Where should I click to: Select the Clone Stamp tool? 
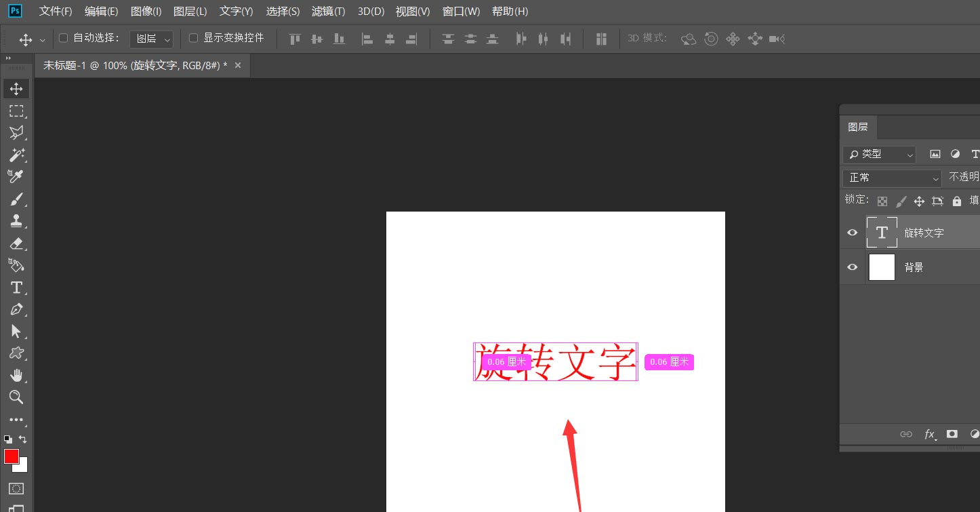coord(16,220)
